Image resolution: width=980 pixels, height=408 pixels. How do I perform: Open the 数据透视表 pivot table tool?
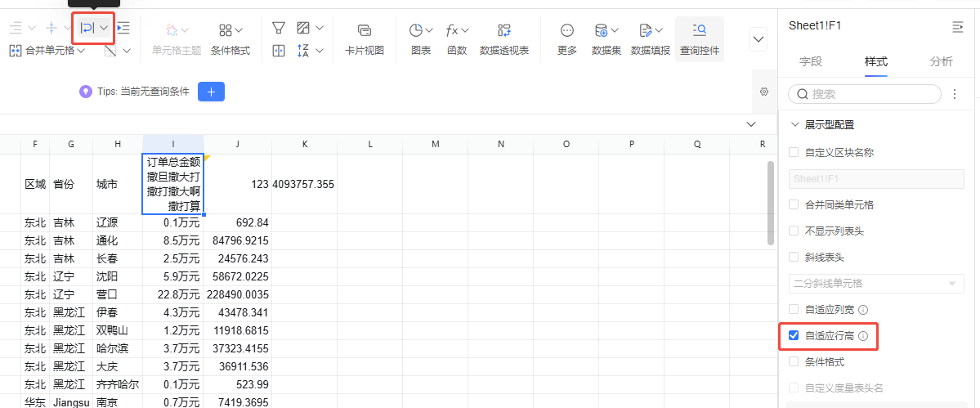tap(503, 38)
